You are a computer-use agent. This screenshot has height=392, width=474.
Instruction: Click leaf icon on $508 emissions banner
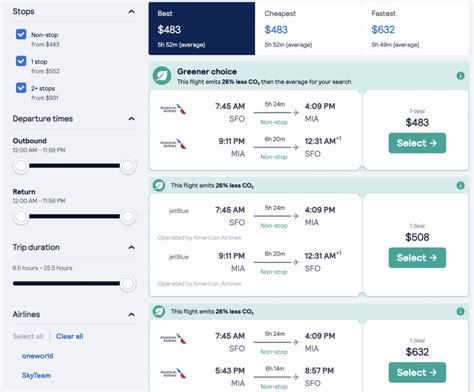(x=159, y=185)
